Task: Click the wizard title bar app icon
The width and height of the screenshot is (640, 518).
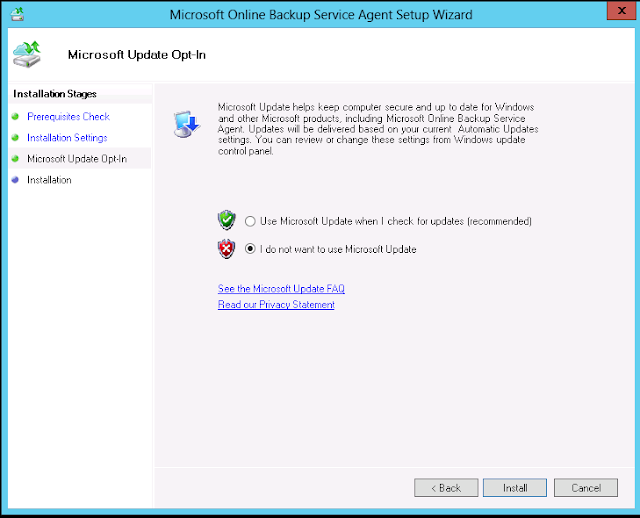Action: [x=17, y=14]
